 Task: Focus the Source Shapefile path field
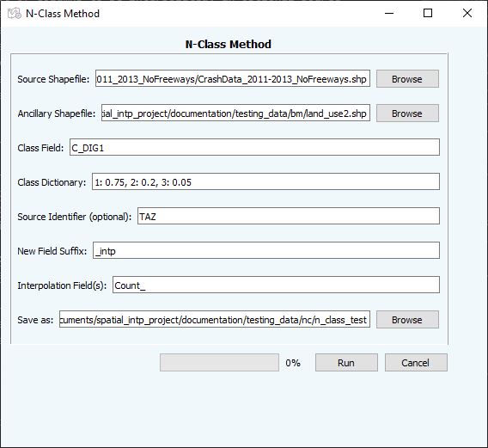233,78
